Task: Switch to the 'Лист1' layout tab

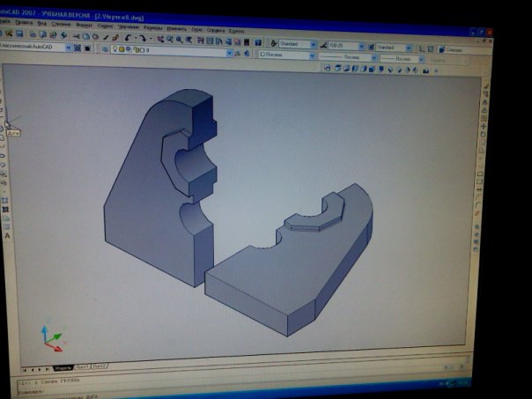Action: click(x=81, y=366)
